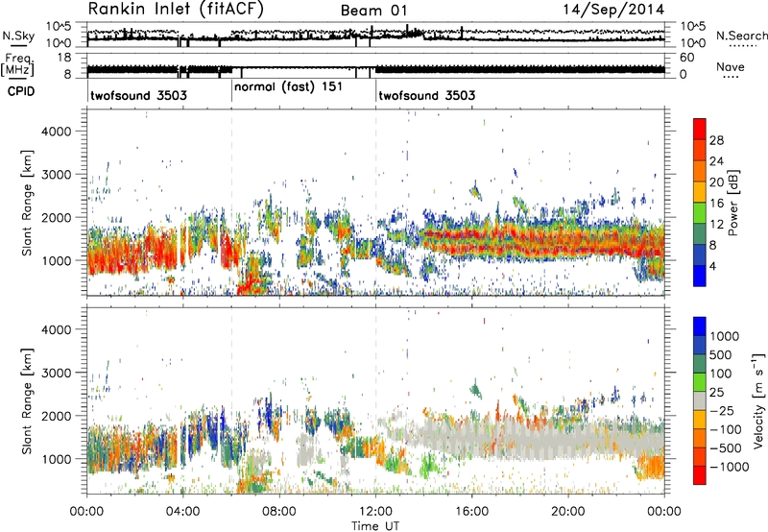Click the 'Beam 01' label
Viewport: 768px width, 532px height.
(373, 11)
